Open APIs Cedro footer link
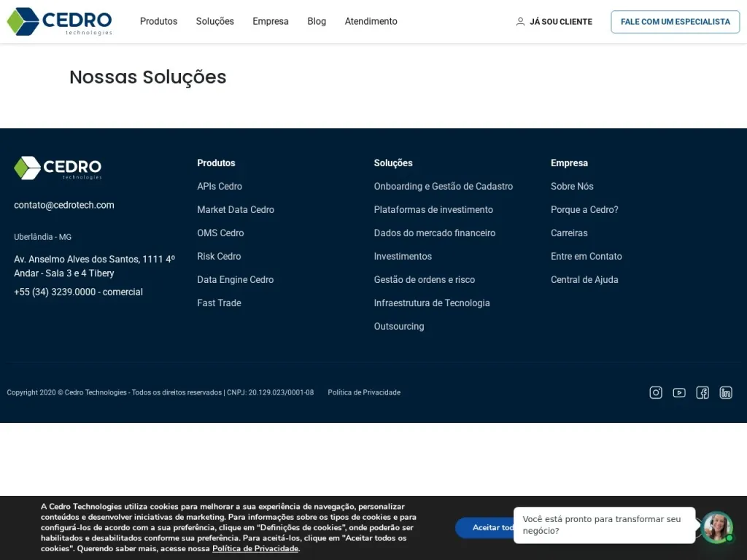The height and width of the screenshot is (560, 747). tap(220, 186)
